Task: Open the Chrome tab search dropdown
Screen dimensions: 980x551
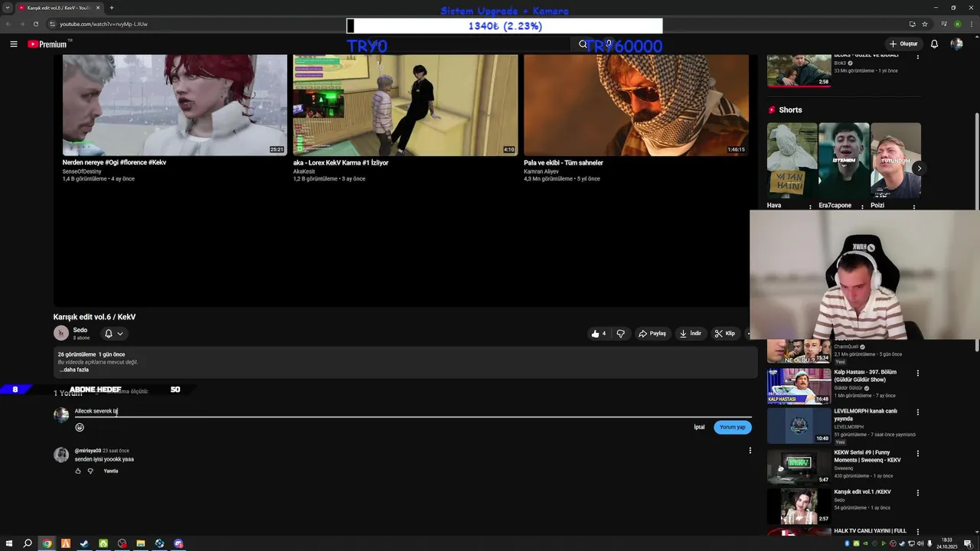Action: tap(8, 8)
